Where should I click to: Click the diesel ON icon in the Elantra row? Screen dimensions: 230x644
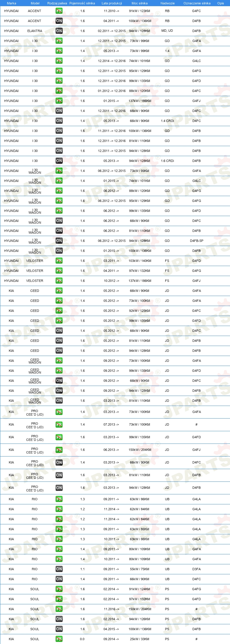coord(59,31)
